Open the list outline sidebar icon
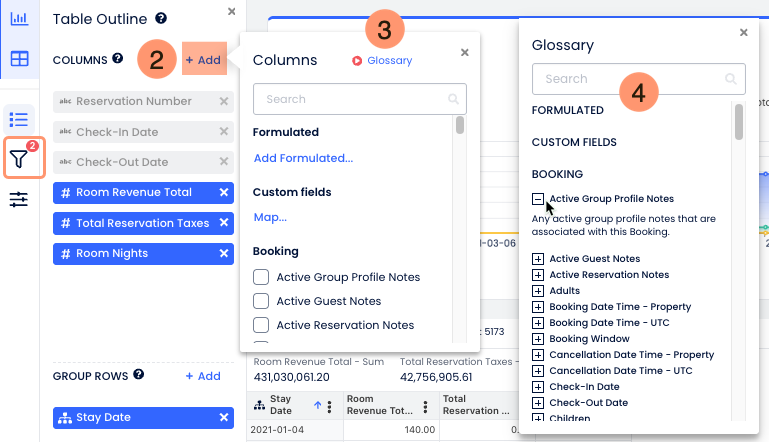 (19, 119)
